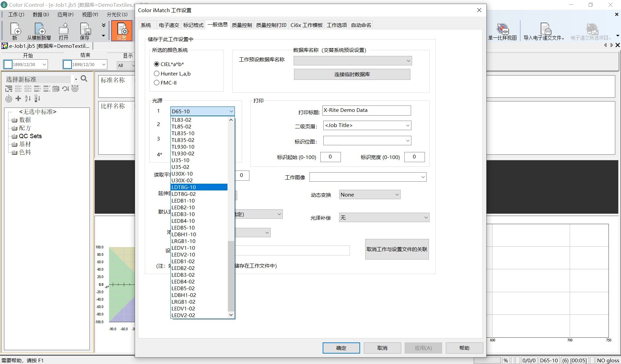The width and height of the screenshot is (621, 364).
Task: Choose the FMC-II radio option
Action: click(x=157, y=83)
